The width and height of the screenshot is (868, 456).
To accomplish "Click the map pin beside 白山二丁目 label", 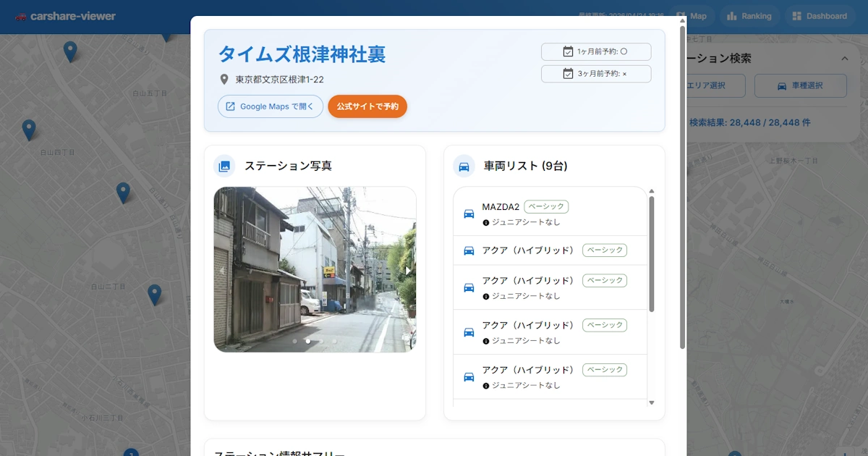I will (x=154, y=295).
